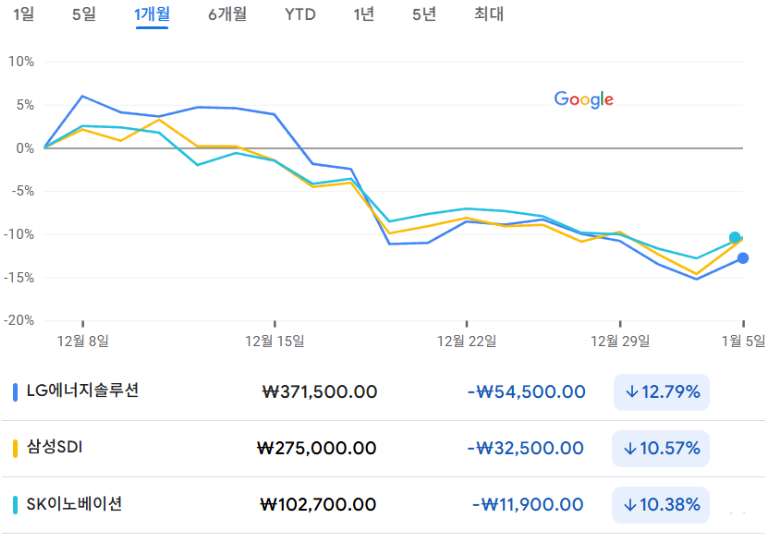
Task: Click the Google logo on the chart
Action: [584, 99]
